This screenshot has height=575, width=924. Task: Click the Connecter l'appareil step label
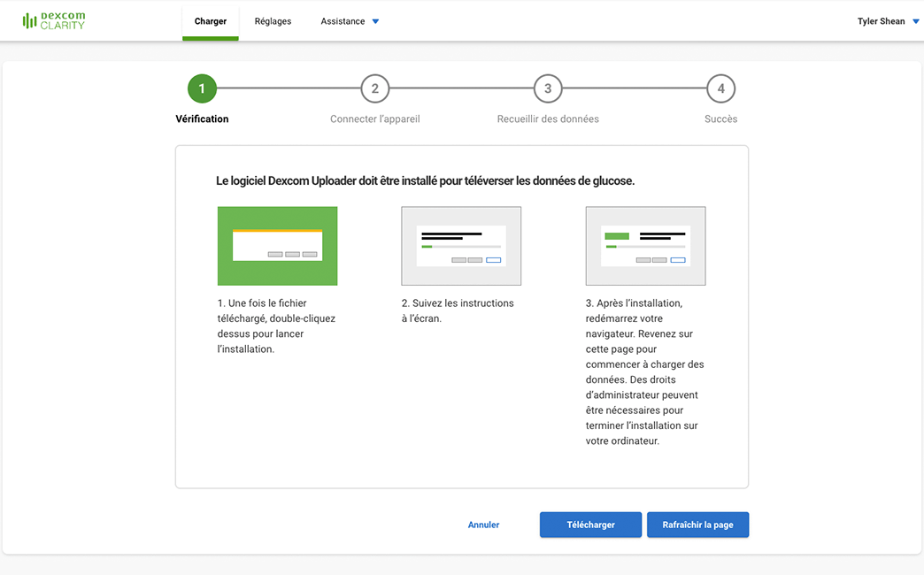point(374,119)
